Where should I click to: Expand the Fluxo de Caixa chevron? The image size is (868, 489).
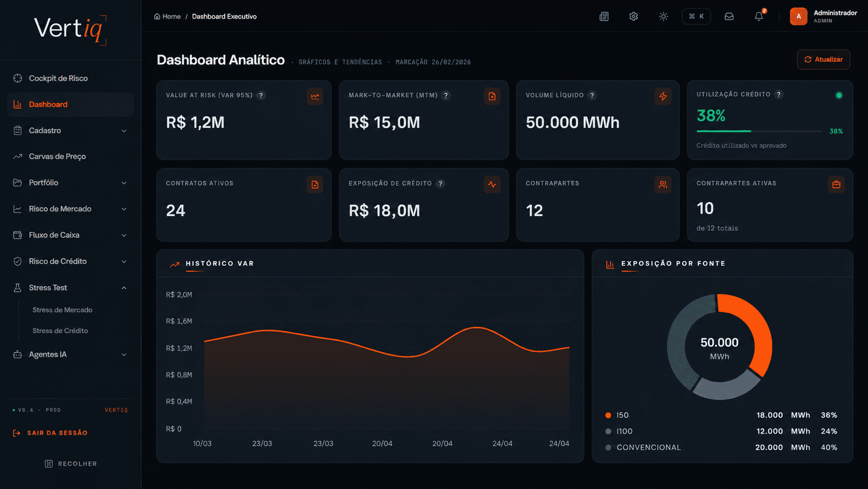click(124, 235)
